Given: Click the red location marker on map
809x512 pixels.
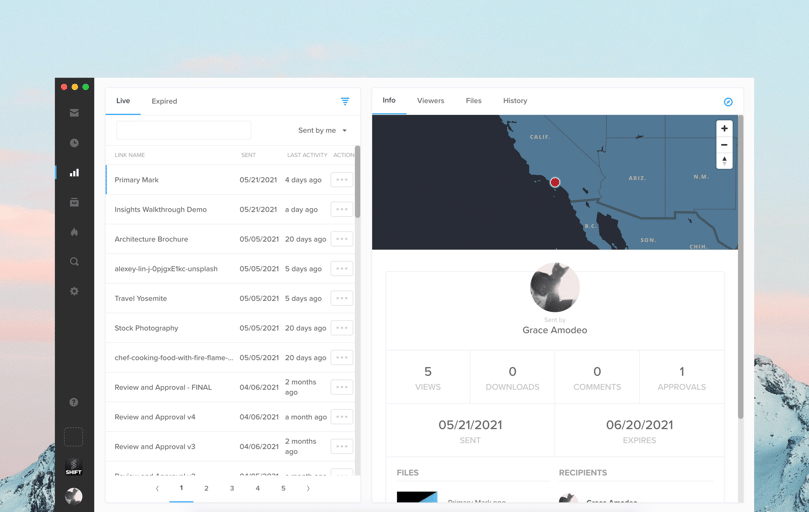Looking at the screenshot, I should 555,182.
